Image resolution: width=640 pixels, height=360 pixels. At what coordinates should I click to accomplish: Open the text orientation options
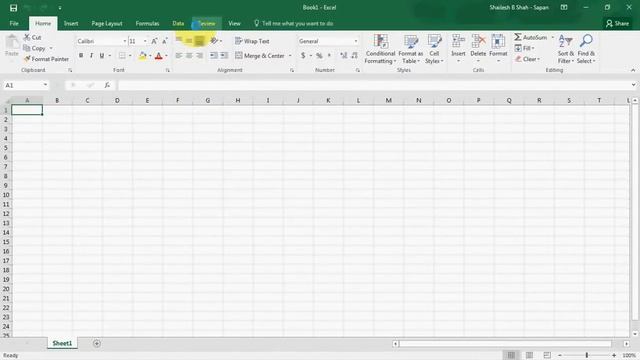click(x=216, y=41)
